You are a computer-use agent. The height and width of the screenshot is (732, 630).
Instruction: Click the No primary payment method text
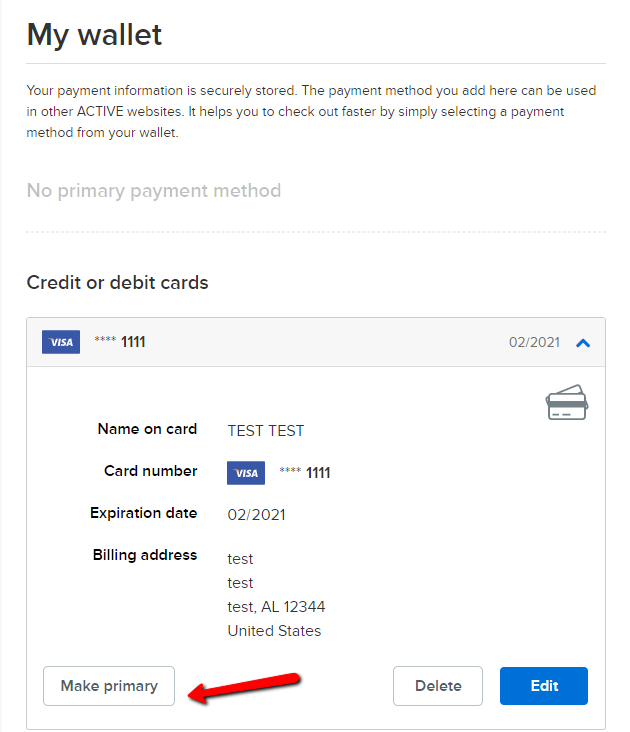point(153,190)
